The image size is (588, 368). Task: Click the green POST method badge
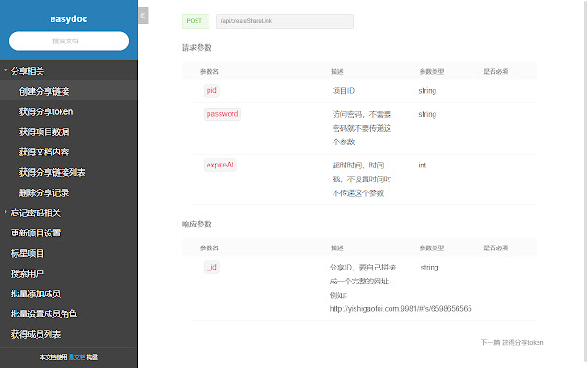(x=196, y=20)
